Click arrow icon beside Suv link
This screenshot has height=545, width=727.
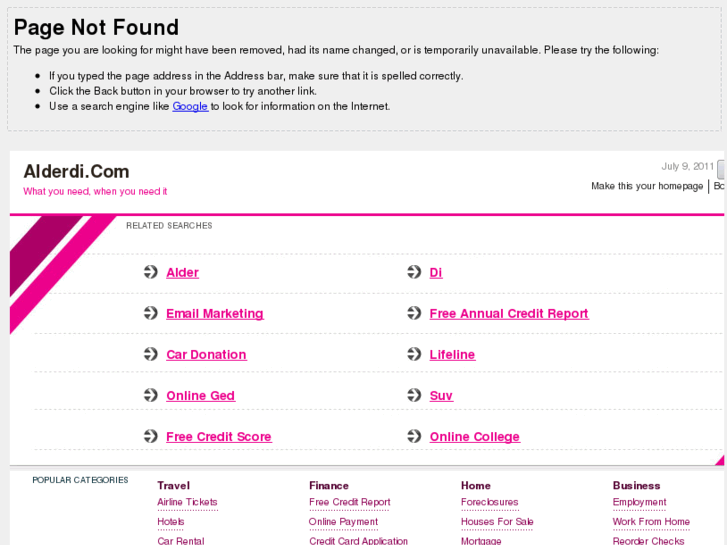[x=414, y=395]
